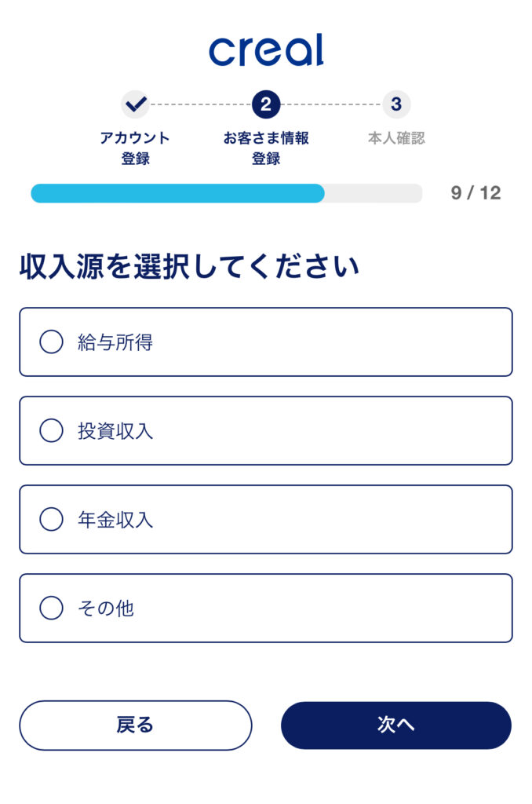Click the 戻る button to go back
This screenshot has height=804, width=532.
click(x=135, y=725)
